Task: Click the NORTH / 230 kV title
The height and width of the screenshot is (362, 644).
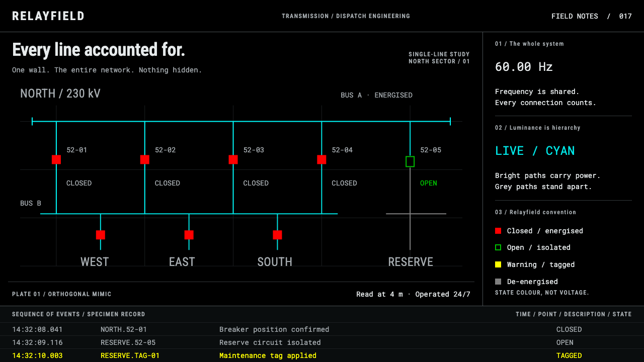Action: tap(60, 94)
